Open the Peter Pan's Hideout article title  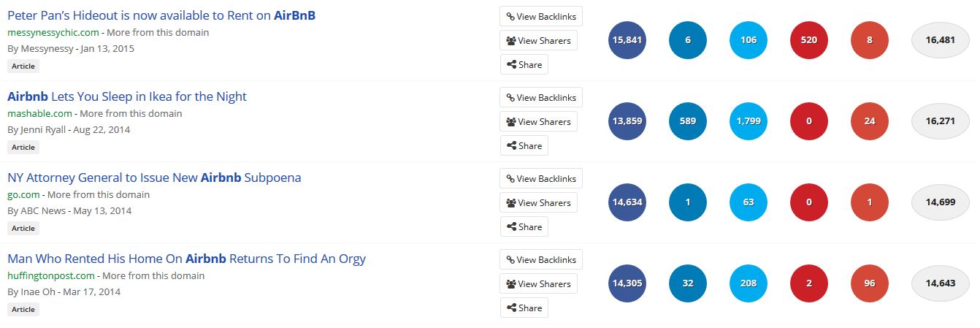pyautogui.click(x=161, y=15)
